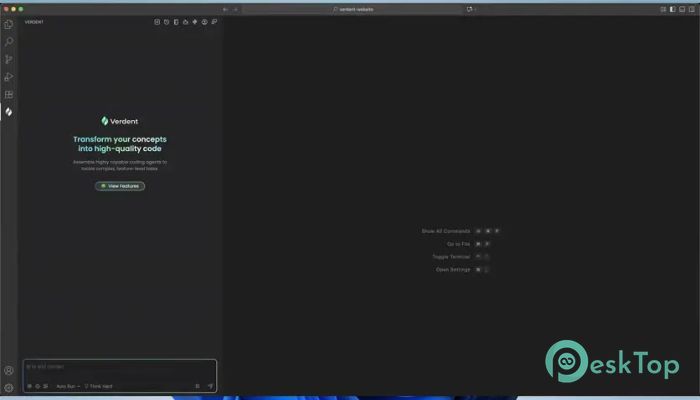
Task: Open the Accounts icon in activity bar
Action: coord(8,371)
